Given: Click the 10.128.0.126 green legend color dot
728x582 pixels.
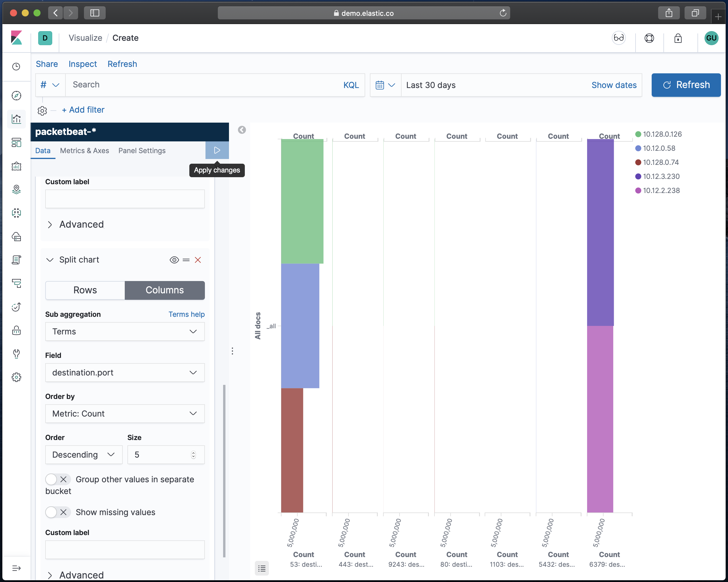Looking at the screenshot, I should click(638, 134).
